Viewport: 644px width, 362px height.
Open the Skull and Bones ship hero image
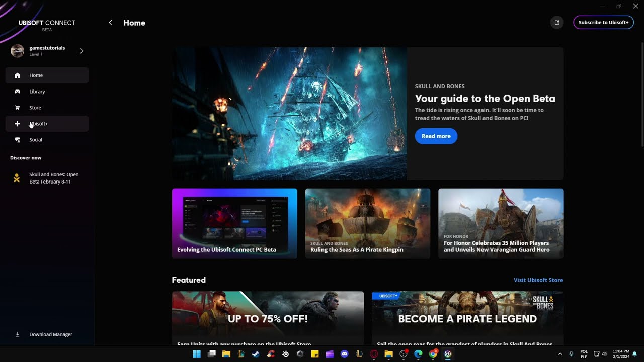coord(289,114)
